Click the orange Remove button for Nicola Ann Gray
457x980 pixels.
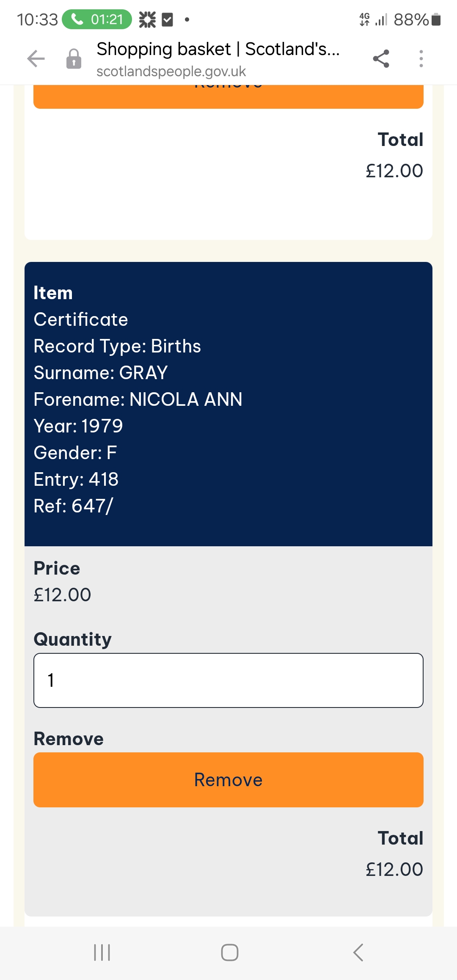click(228, 779)
